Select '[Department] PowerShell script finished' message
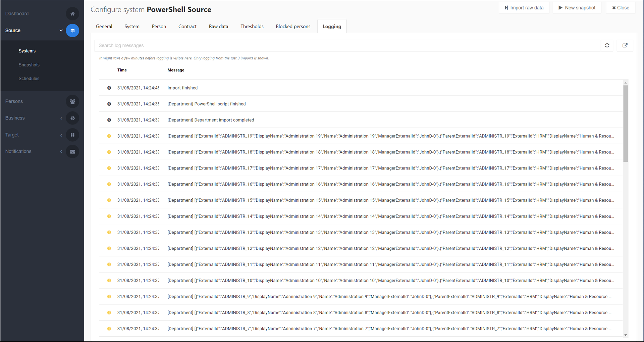Screen dimensions: 644x342 point(207,104)
